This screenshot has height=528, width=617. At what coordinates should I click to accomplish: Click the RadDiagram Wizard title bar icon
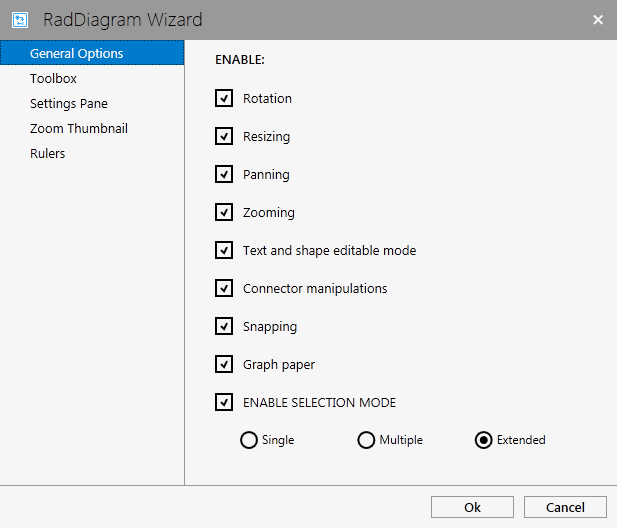point(19,19)
